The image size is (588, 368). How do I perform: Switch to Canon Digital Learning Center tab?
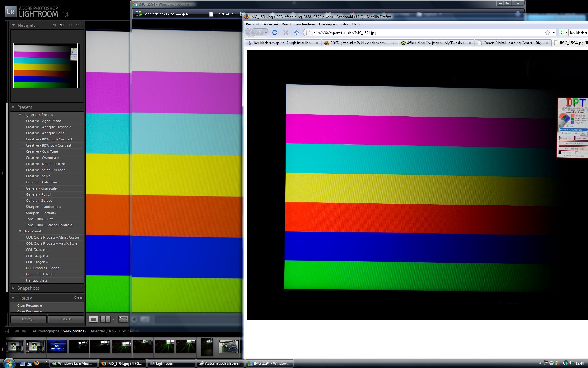tap(513, 43)
